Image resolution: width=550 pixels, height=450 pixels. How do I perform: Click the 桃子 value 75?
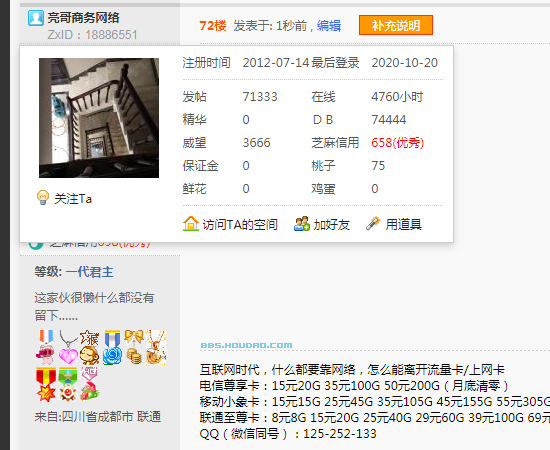(x=378, y=166)
